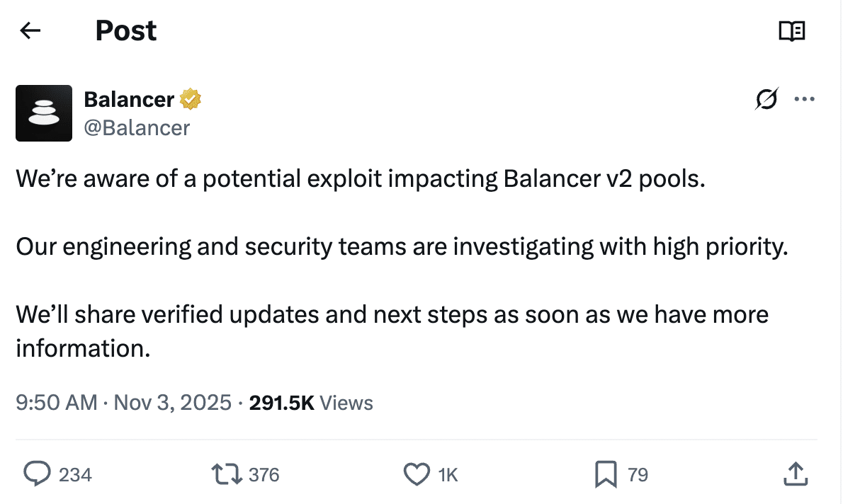Open the @Balancer handle
Screen dimensions: 843x504
click(137, 127)
